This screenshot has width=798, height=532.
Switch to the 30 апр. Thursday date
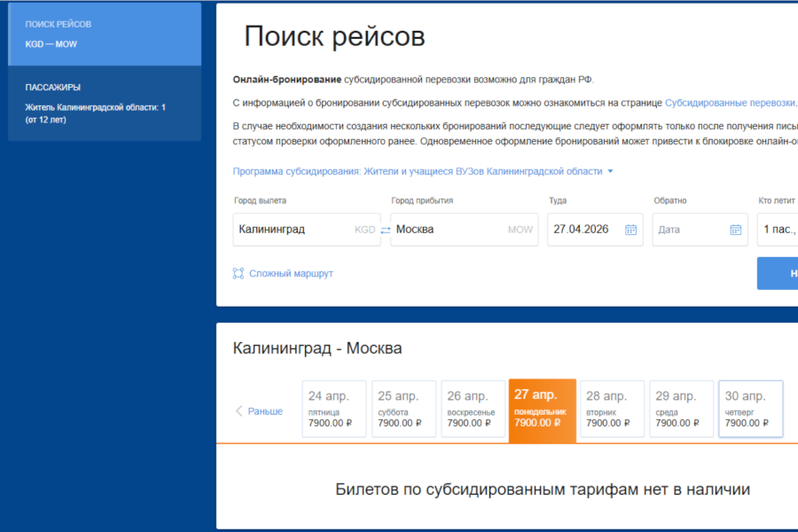pos(750,409)
